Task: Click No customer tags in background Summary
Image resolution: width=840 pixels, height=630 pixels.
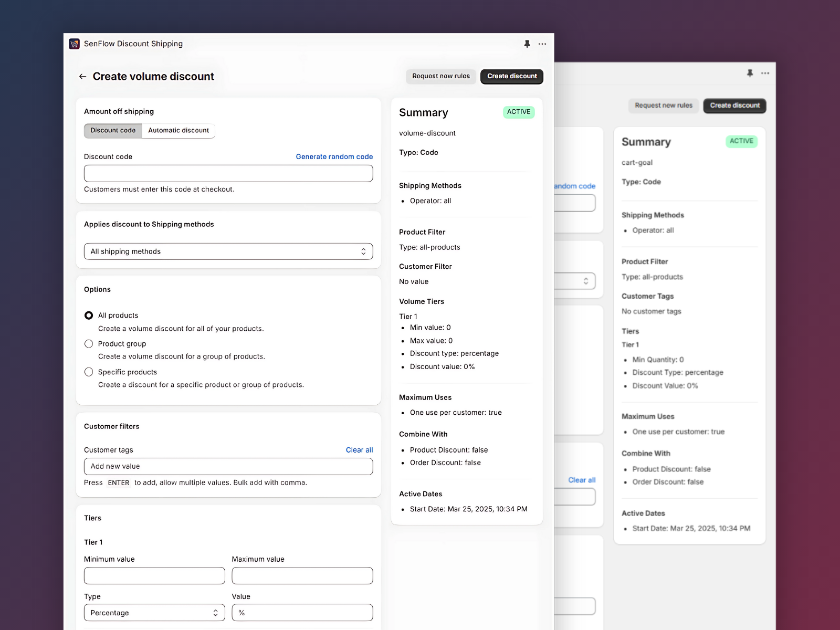Action: [652, 311]
